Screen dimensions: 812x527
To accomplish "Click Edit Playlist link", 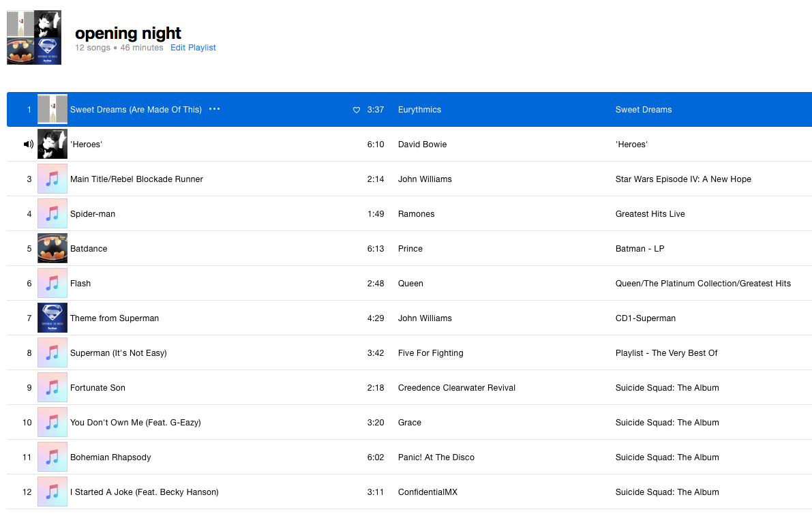I will pyautogui.click(x=193, y=48).
